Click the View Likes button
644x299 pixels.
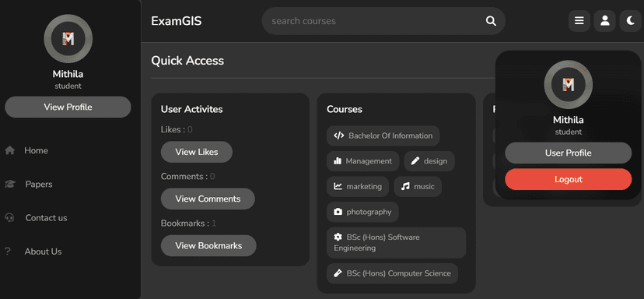(196, 152)
